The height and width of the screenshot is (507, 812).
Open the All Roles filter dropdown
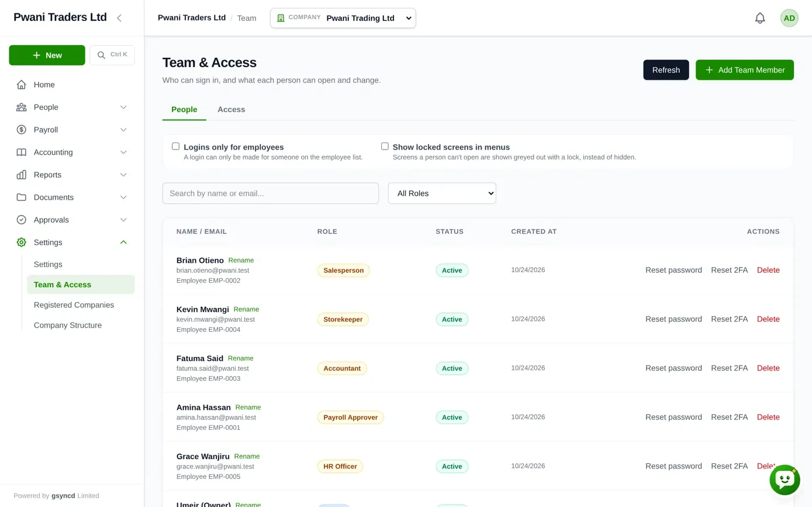tap(442, 193)
